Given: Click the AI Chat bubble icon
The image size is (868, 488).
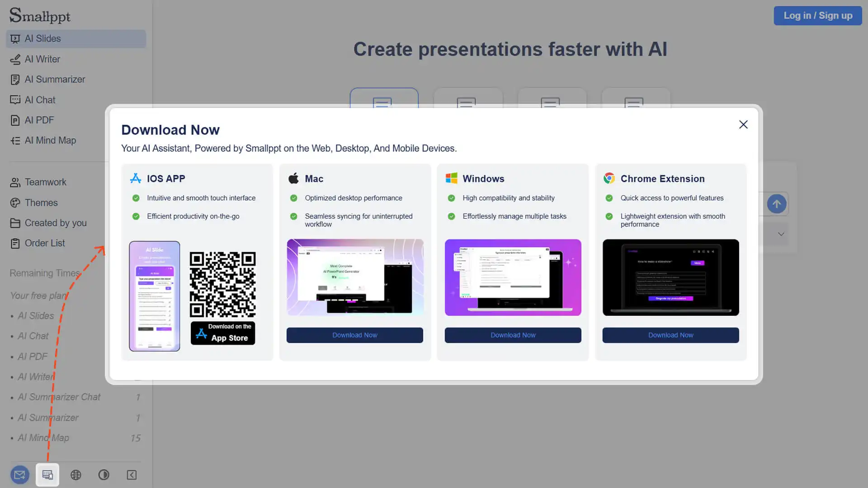Looking at the screenshot, I should click(15, 100).
